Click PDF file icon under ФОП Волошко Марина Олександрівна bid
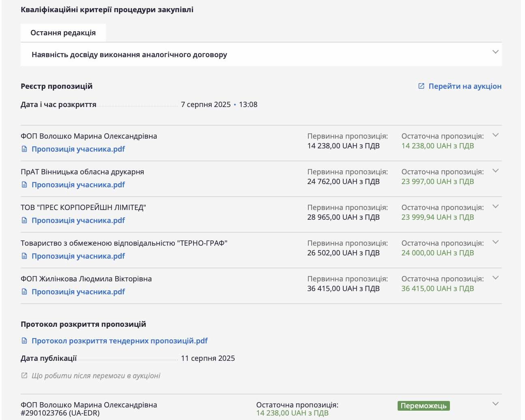This screenshot has height=420, width=525. tap(24, 149)
